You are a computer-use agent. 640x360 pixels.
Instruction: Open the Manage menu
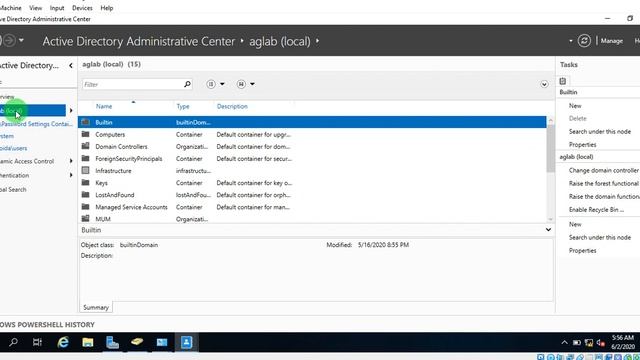click(611, 41)
